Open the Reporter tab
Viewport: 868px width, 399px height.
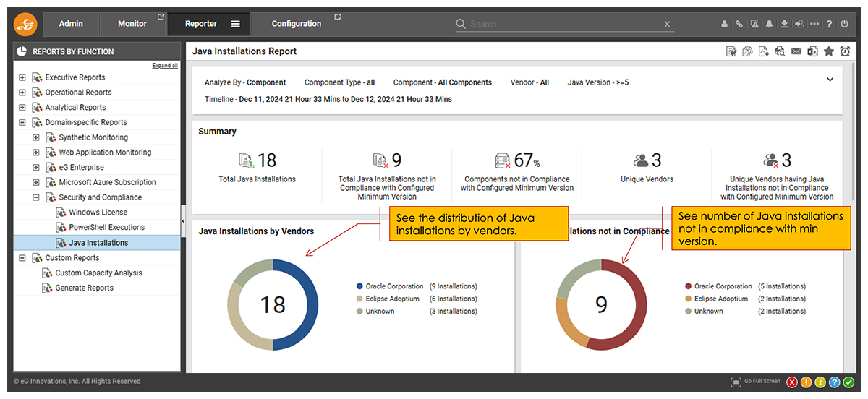201,24
